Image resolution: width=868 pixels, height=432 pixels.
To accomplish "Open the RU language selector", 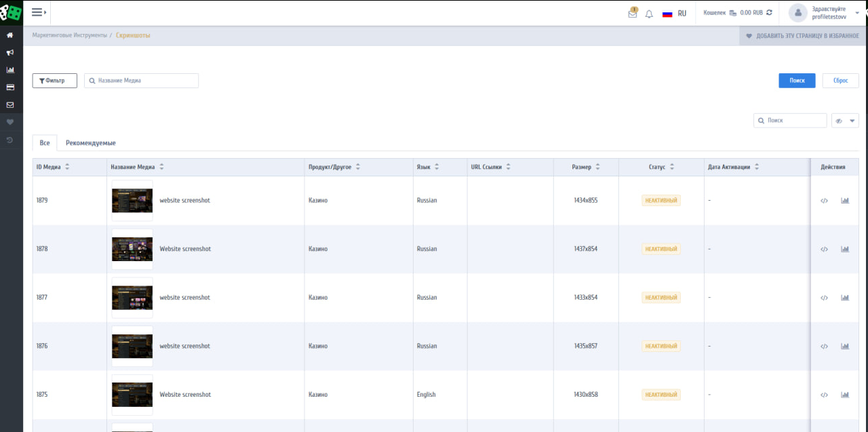I will coord(674,14).
